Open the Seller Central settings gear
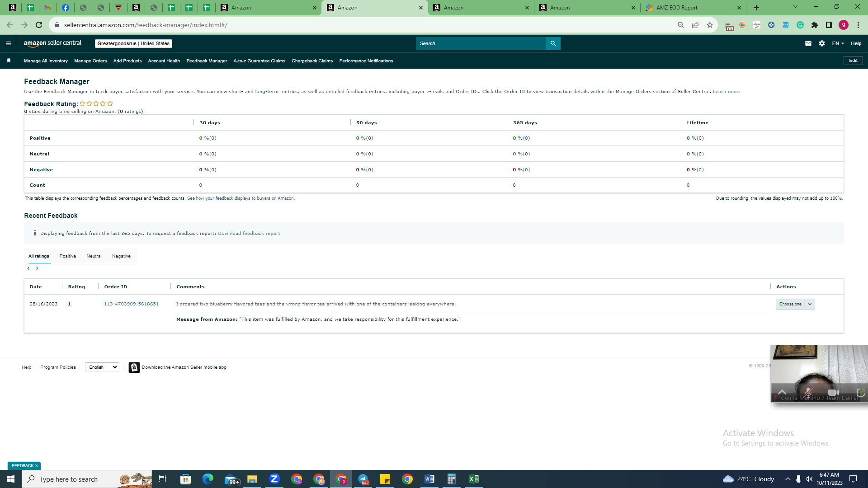The image size is (868, 488). 822,43
